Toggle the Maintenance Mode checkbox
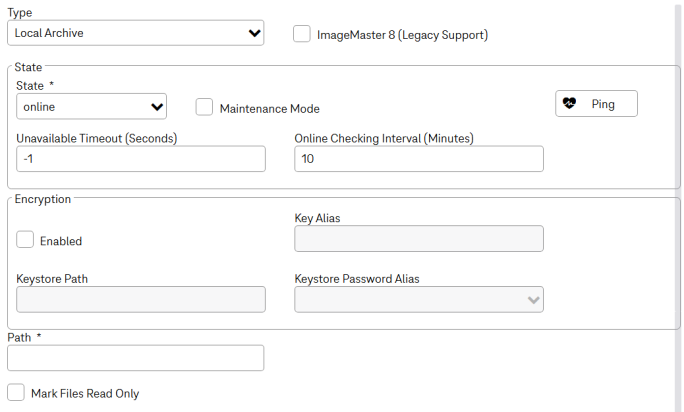The height and width of the screenshot is (412, 684). pos(204,107)
